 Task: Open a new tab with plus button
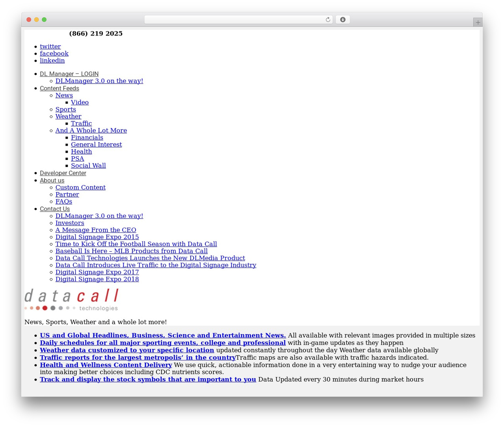tap(478, 22)
